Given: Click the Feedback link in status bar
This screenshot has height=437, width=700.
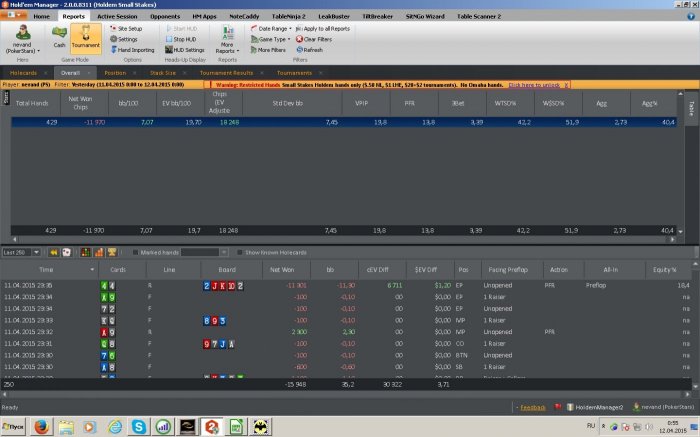Looking at the screenshot, I should point(533,408).
